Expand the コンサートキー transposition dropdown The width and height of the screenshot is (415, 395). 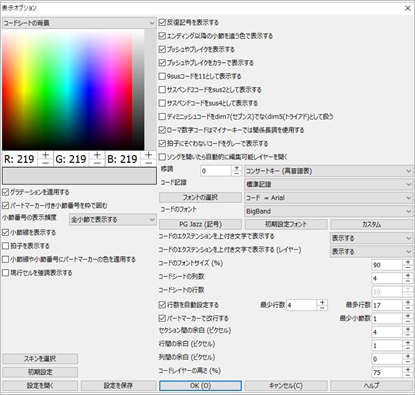(328, 171)
